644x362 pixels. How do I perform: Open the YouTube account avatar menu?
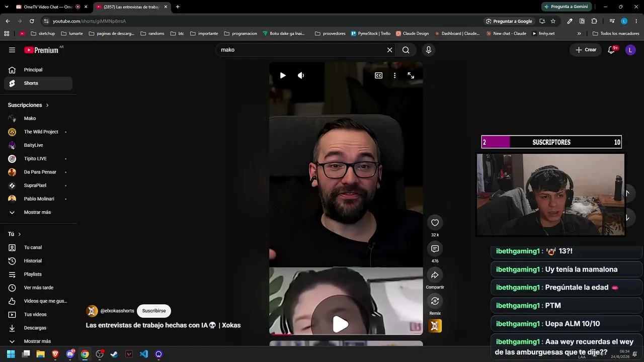click(630, 50)
